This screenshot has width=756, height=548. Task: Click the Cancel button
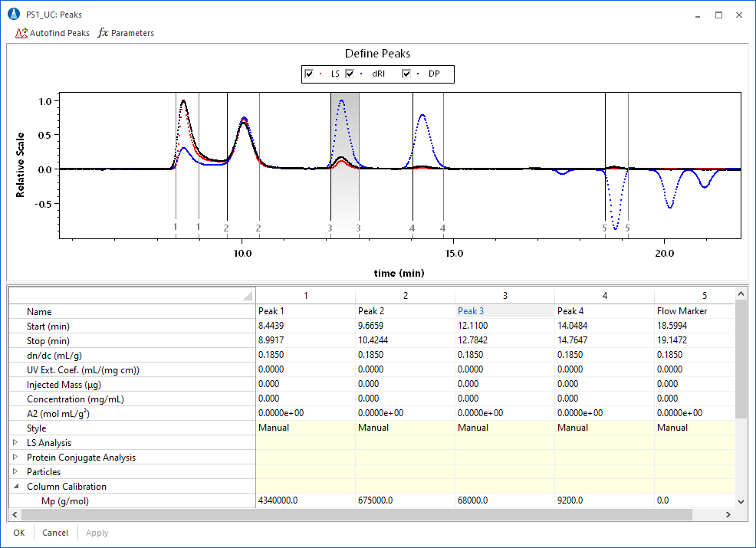pyautogui.click(x=55, y=533)
